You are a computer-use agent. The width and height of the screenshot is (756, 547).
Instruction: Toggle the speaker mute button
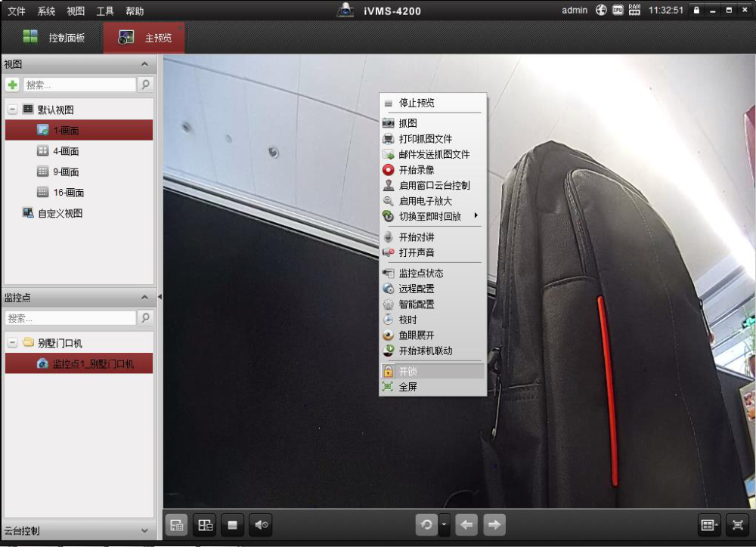[x=261, y=525]
